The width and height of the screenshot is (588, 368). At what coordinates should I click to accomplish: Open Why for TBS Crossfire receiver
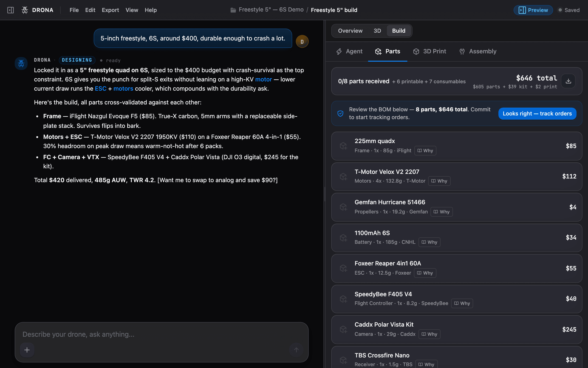point(427,364)
